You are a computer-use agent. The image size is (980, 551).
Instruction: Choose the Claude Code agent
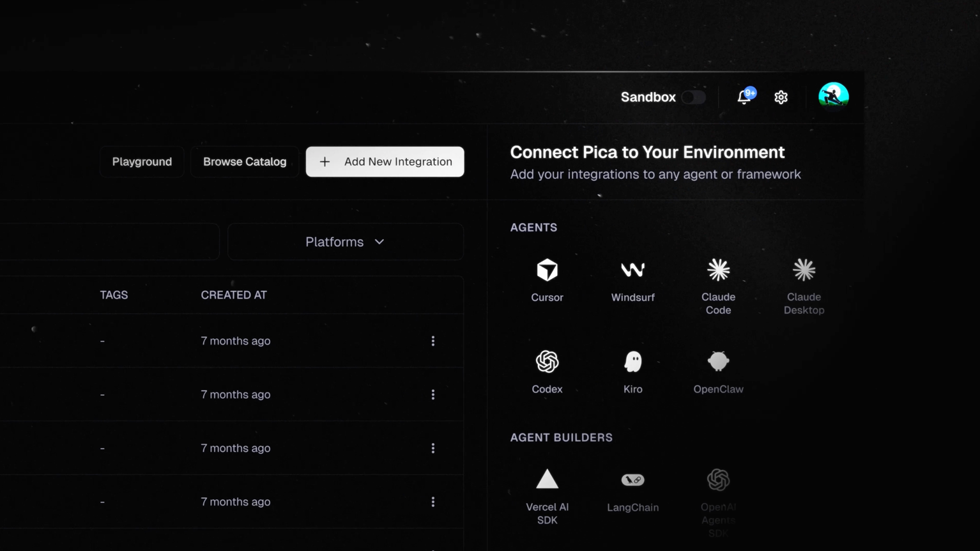coord(718,286)
